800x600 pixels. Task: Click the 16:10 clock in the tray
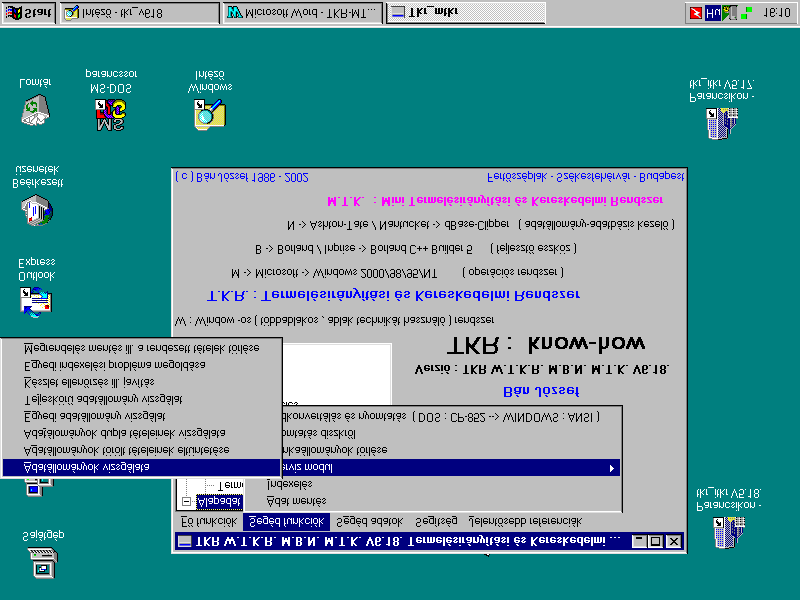pyautogui.click(x=777, y=13)
